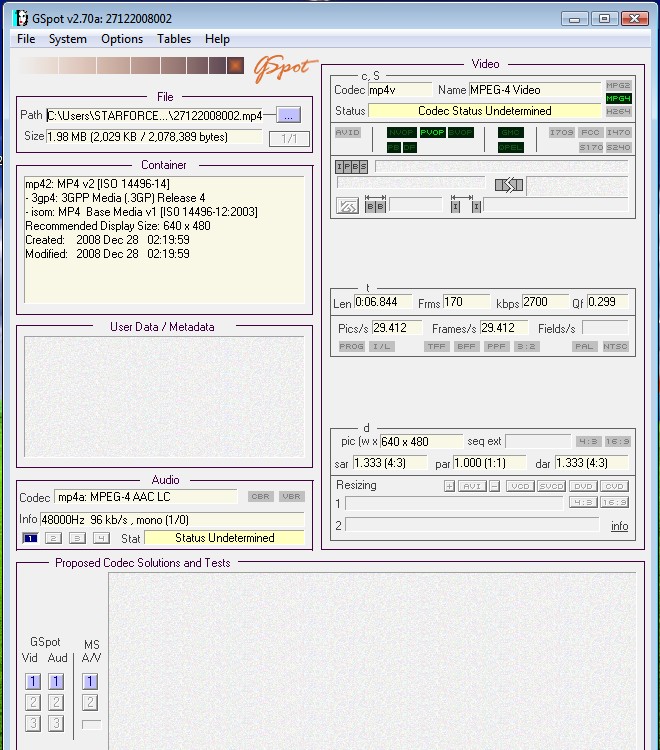
Task: Click the CBR audio indicator
Action: click(x=261, y=496)
